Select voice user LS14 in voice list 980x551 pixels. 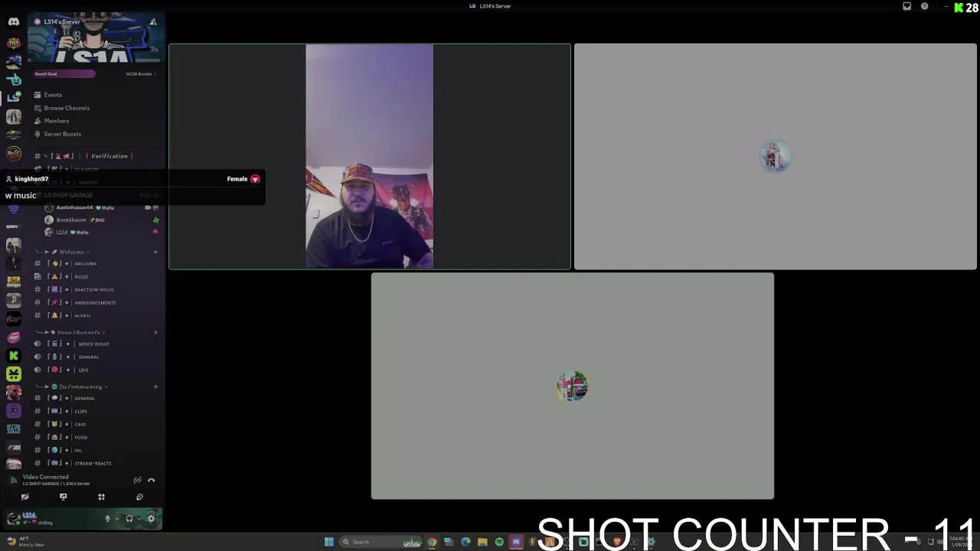(100, 232)
